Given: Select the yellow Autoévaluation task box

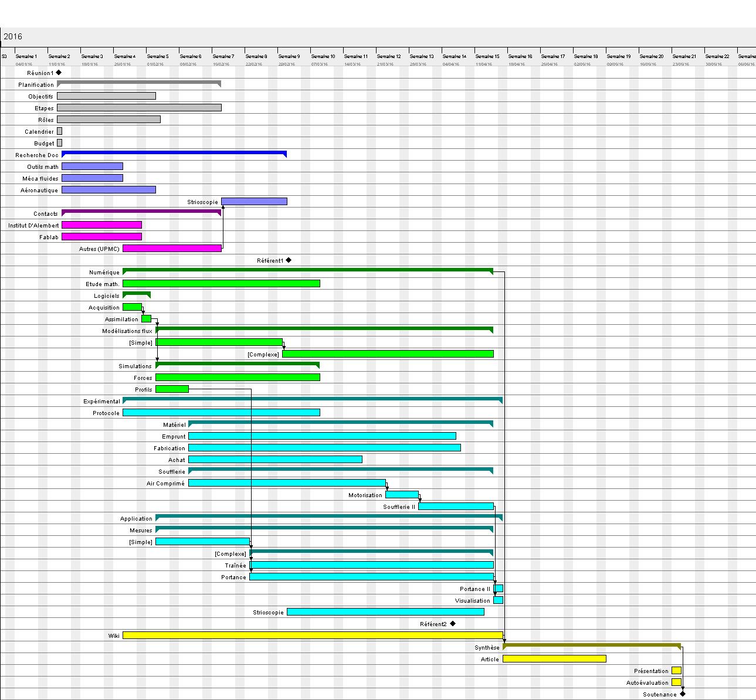Looking at the screenshot, I should (676, 682).
